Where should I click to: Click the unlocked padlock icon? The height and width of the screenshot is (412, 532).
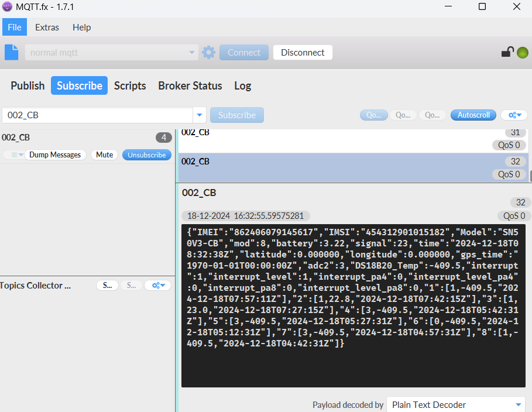[507, 52]
